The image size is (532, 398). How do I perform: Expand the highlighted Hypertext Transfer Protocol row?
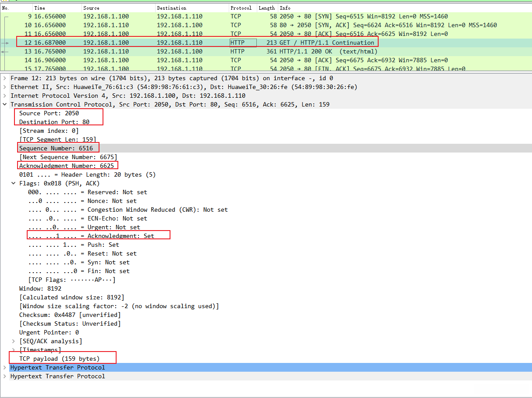(x=4, y=367)
